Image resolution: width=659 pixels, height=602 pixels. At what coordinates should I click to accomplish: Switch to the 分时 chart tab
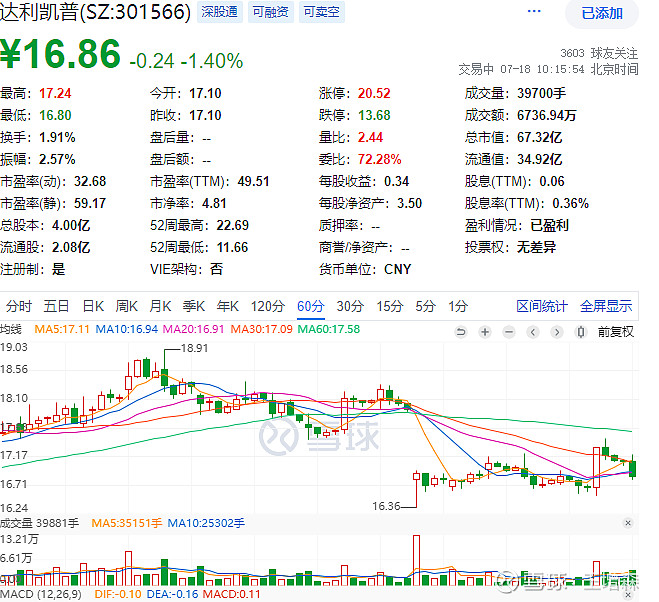click(x=19, y=306)
